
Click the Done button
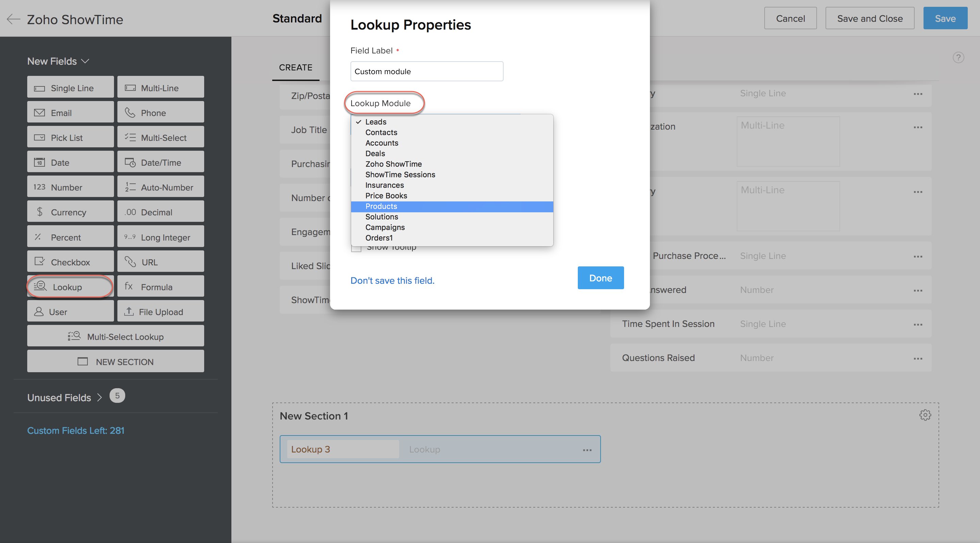click(x=600, y=278)
